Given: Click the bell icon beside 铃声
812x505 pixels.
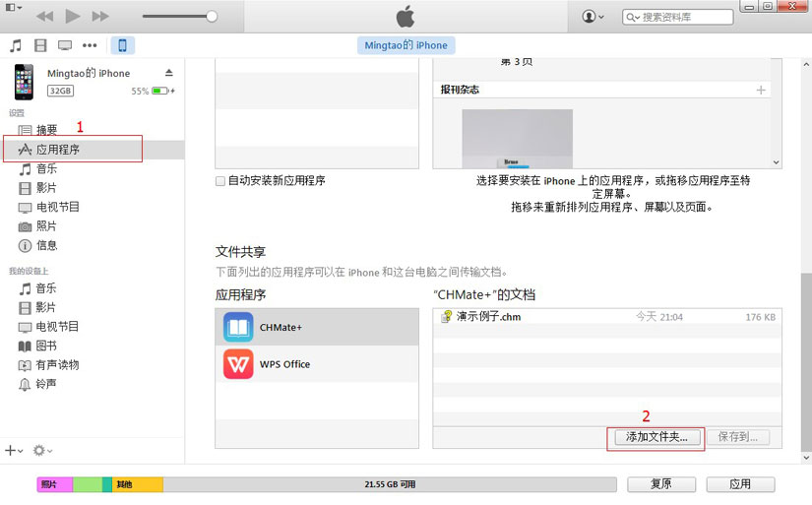Looking at the screenshot, I should (25, 385).
